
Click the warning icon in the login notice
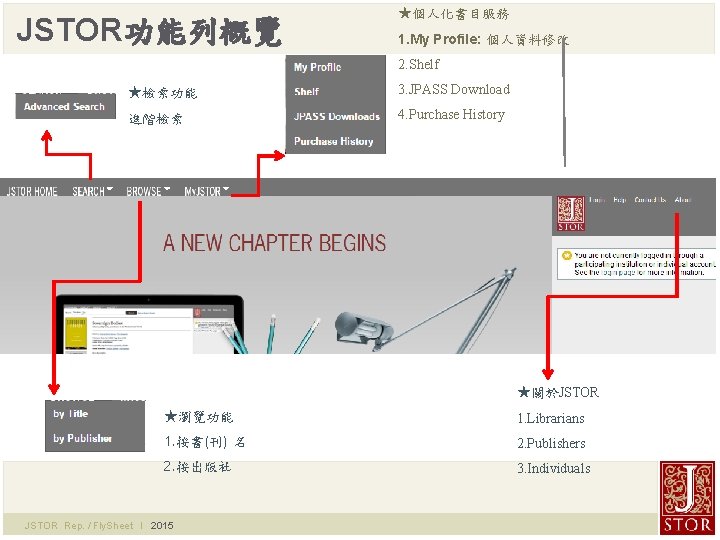click(x=567, y=255)
